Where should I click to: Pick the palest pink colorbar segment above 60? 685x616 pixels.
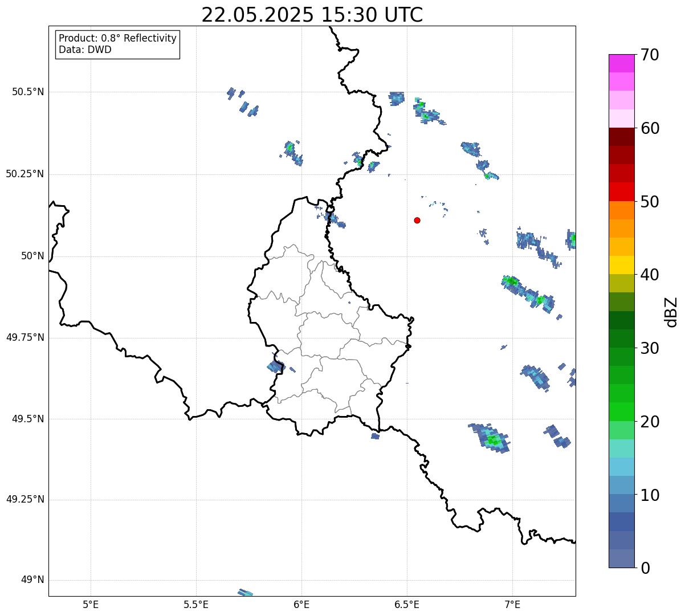click(x=621, y=119)
